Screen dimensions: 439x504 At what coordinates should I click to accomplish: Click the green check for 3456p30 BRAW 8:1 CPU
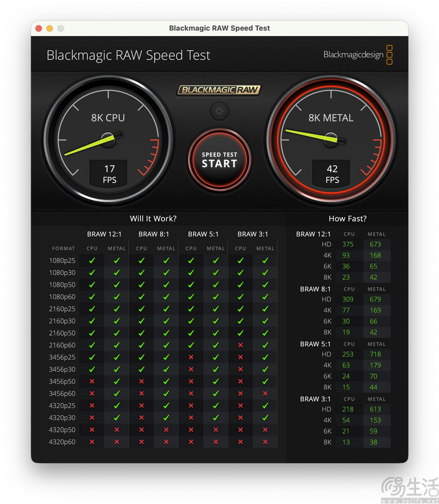point(141,370)
